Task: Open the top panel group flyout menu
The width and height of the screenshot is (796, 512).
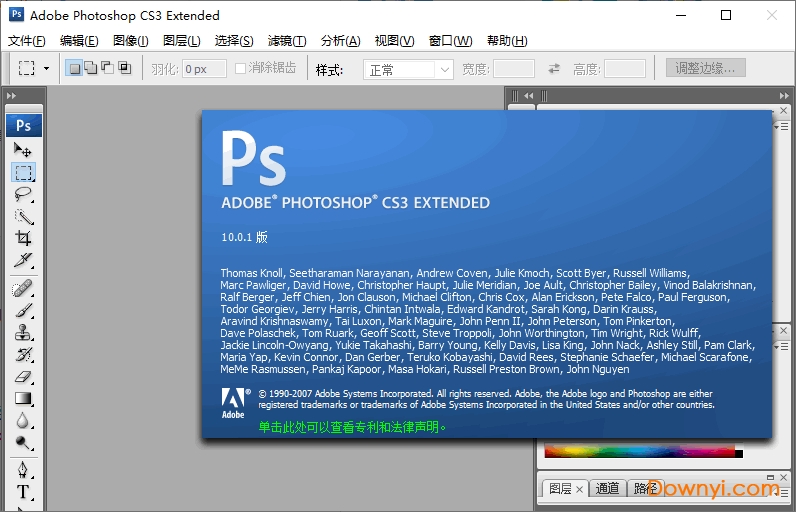Action: tap(782, 126)
